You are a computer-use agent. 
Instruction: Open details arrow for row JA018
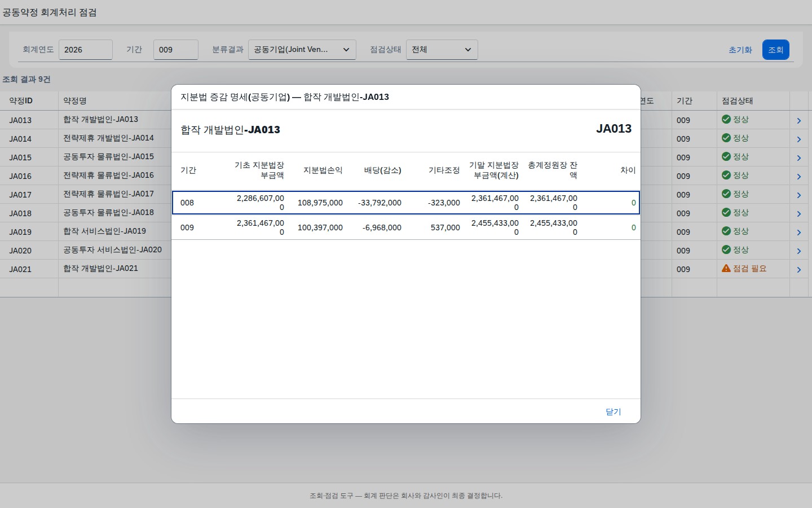[x=799, y=213]
